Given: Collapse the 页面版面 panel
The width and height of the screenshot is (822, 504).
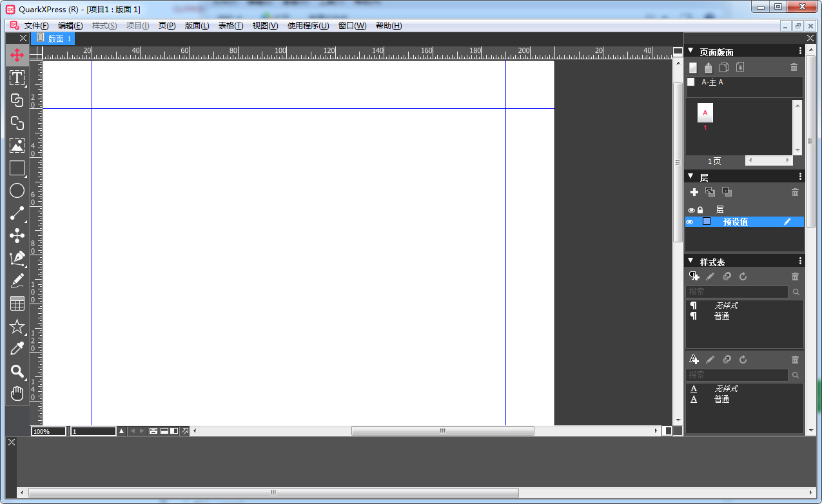Looking at the screenshot, I should click(690, 51).
